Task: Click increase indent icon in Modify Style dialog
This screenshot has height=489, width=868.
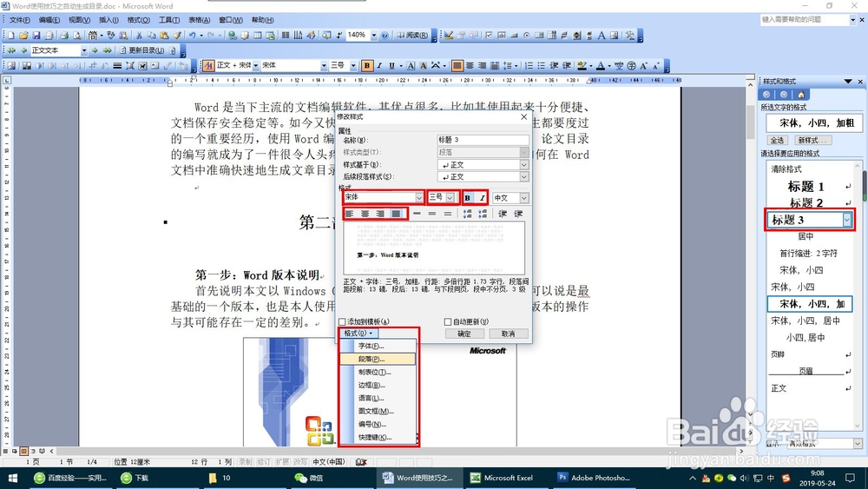Action: click(x=518, y=214)
